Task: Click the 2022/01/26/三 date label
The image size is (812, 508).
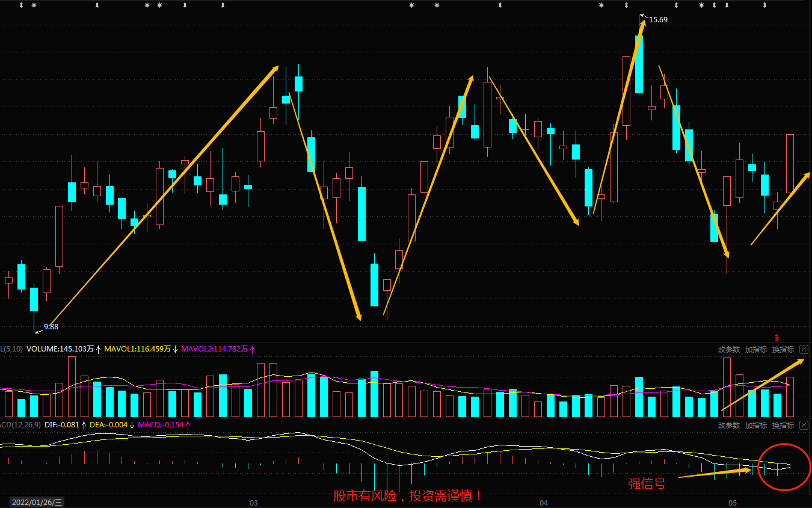Action: coord(37,502)
